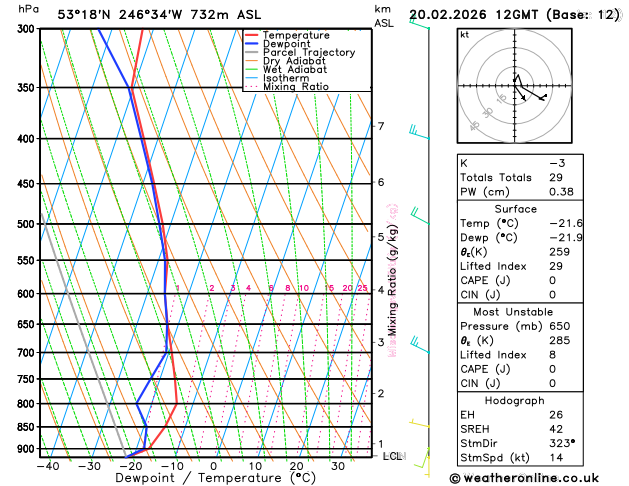Click the PW (cm) row in indices table

coord(520,192)
